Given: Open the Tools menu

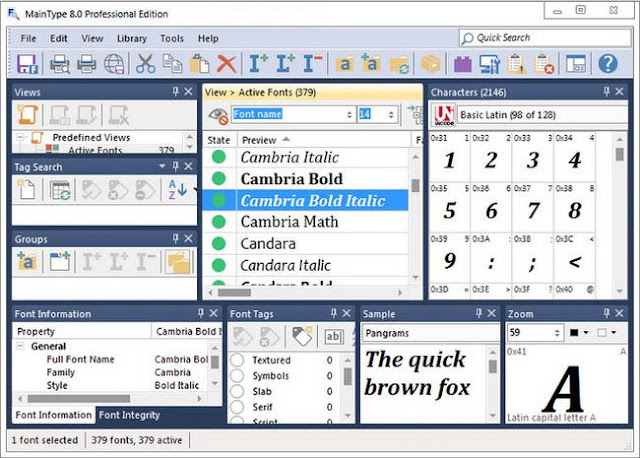Looking at the screenshot, I should click(x=172, y=38).
